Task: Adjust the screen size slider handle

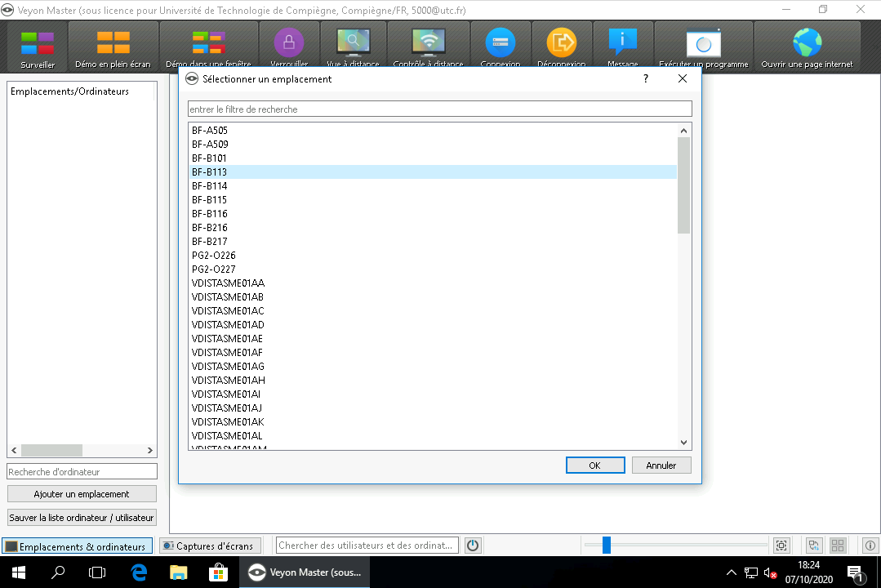Action: (606, 546)
